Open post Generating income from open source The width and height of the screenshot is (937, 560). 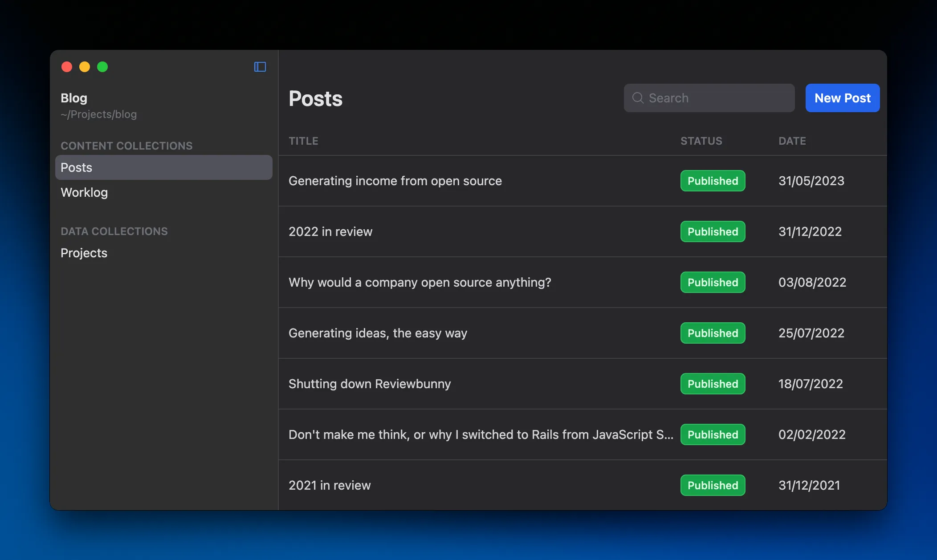[x=583, y=181]
